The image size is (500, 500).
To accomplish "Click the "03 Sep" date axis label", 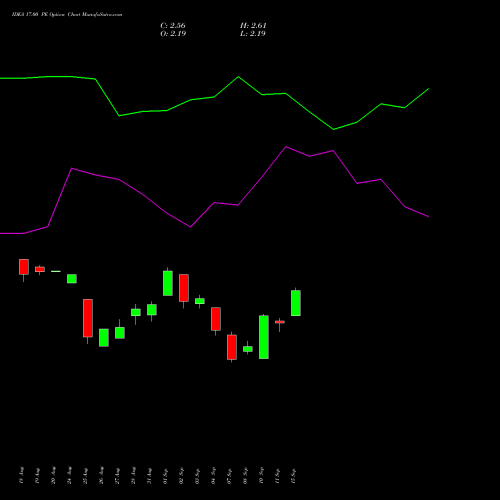I will (x=198, y=476).
